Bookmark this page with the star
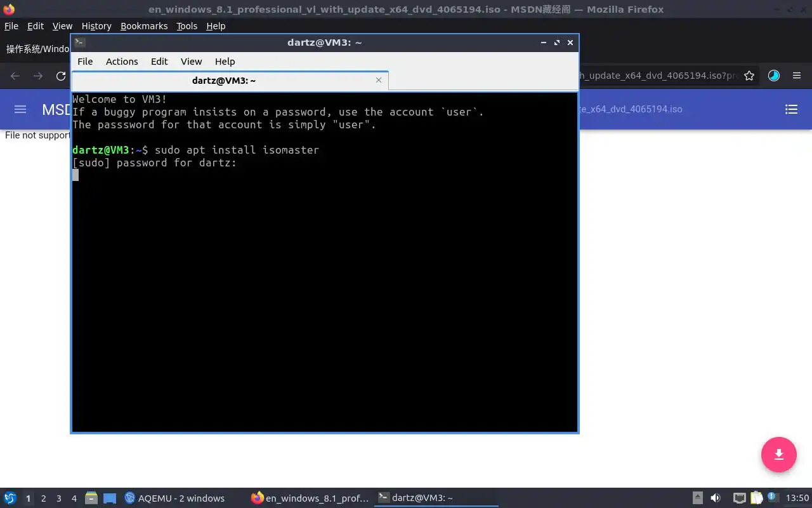Image resolution: width=812 pixels, height=508 pixels. click(x=749, y=76)
